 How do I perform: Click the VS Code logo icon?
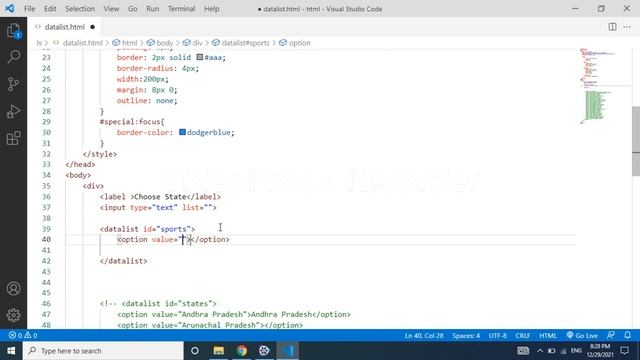[x=9, y=9]
